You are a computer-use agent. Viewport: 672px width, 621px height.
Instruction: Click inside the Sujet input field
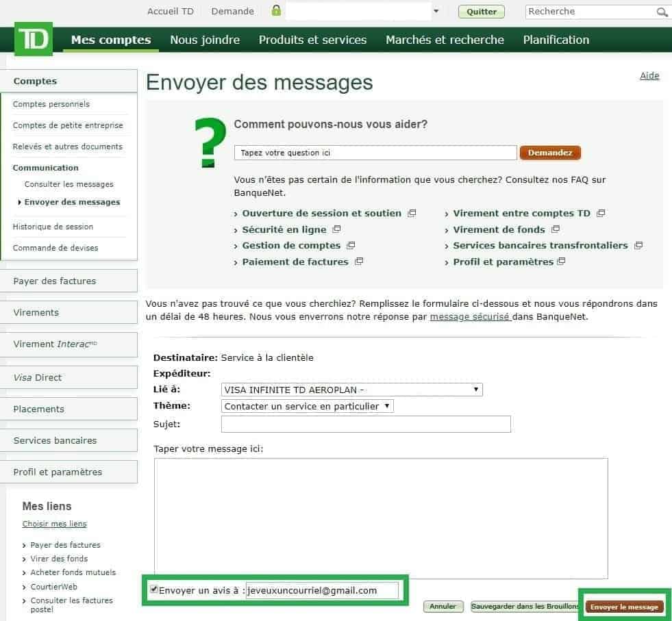point(365,424)
